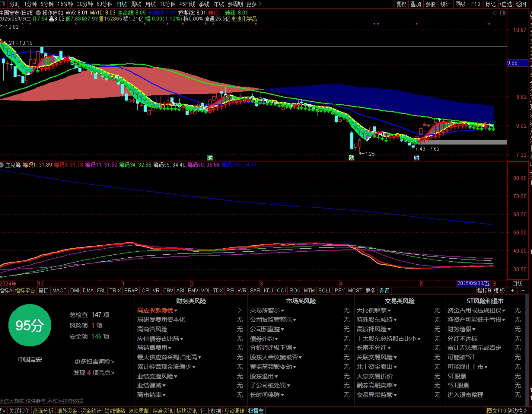Click the 财 marker on the chart

(x=416, y=158)
